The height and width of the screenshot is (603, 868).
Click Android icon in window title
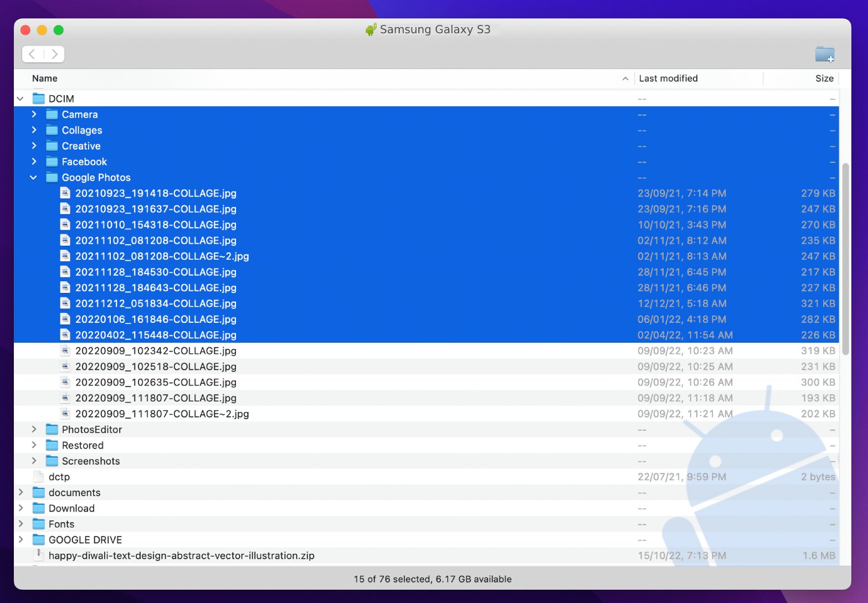tap(371, 29)
